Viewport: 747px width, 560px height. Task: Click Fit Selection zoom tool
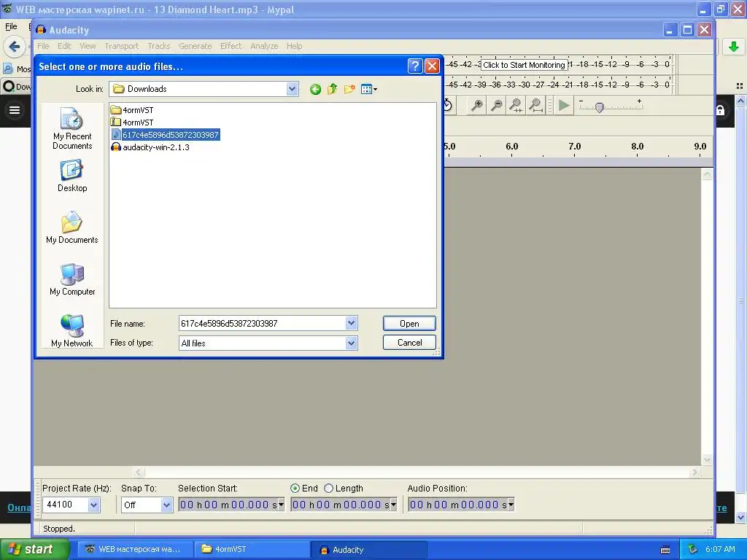[x=516, y=105]
